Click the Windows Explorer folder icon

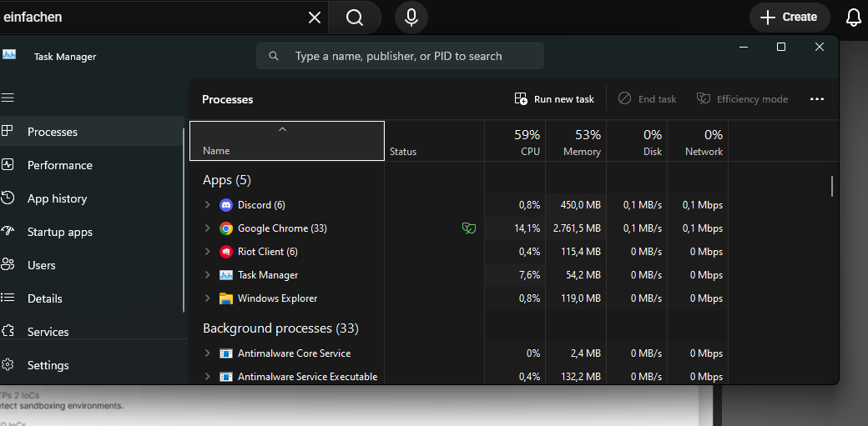225,298
